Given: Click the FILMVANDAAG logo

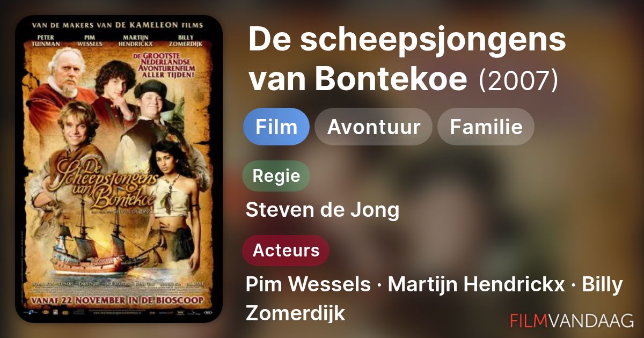Looking at the screenshot, I should (572, 321).
